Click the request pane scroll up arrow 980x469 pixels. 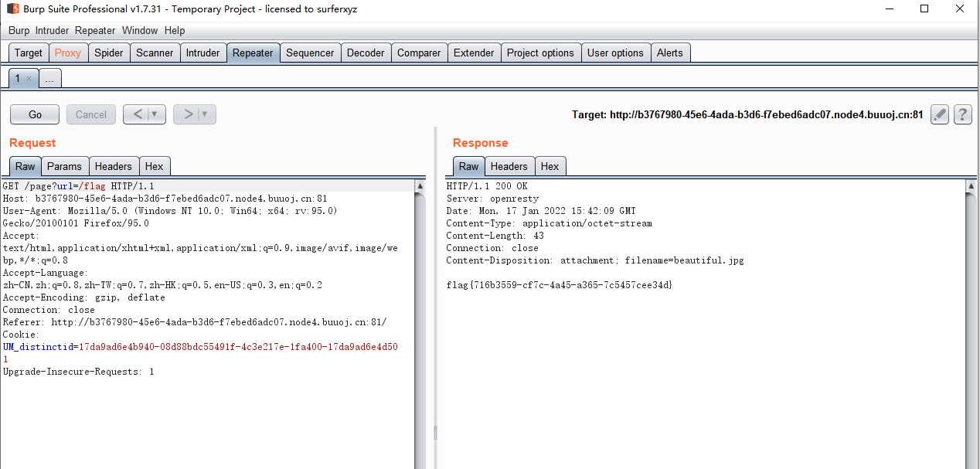(x=420, y=185)
